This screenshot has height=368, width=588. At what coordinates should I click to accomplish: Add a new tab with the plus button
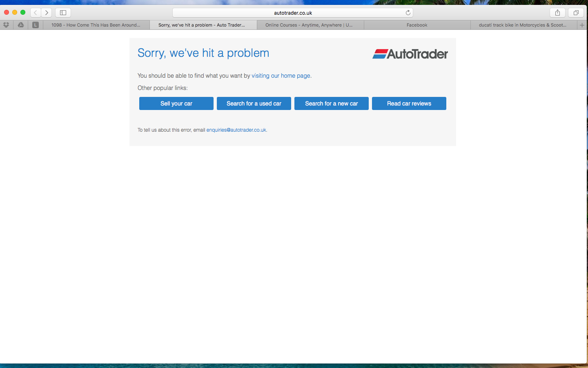582,25
